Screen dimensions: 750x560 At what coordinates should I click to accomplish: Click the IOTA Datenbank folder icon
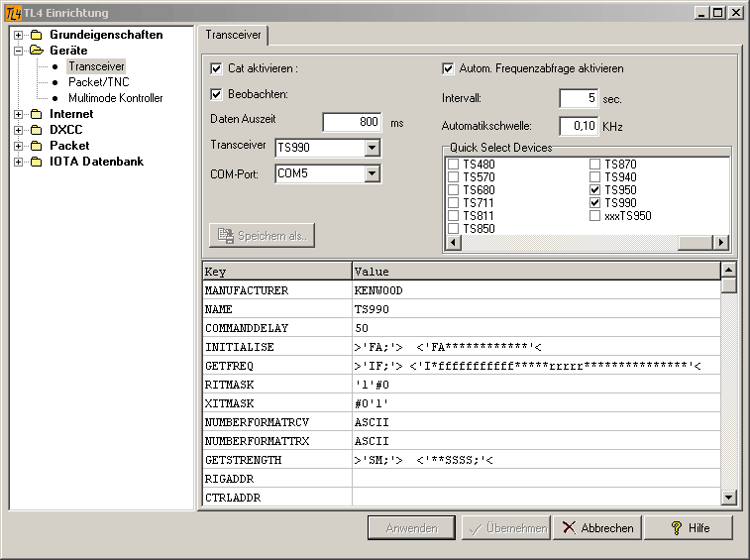click(x=37, y=162)
